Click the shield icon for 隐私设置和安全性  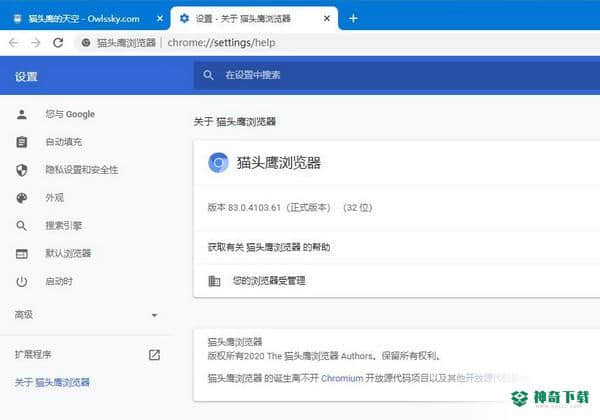pos(22,170)
